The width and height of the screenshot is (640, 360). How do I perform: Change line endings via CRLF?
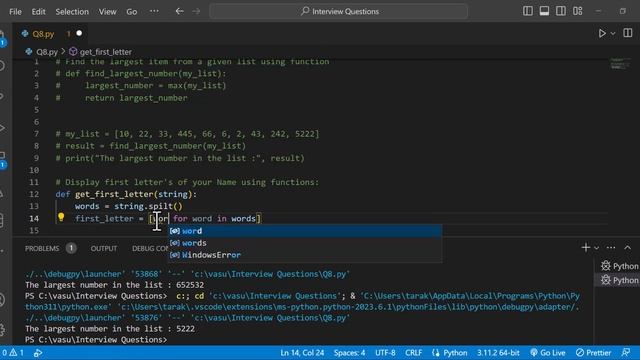click(413, 353)
